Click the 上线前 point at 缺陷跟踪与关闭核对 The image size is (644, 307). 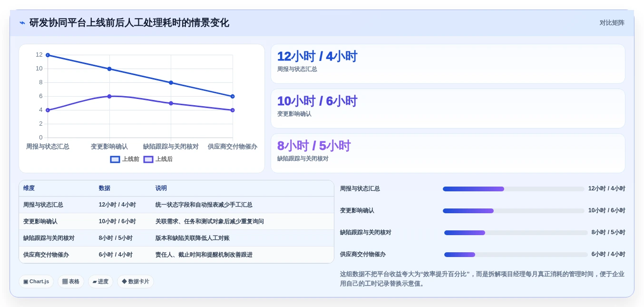tap(171, 83)
